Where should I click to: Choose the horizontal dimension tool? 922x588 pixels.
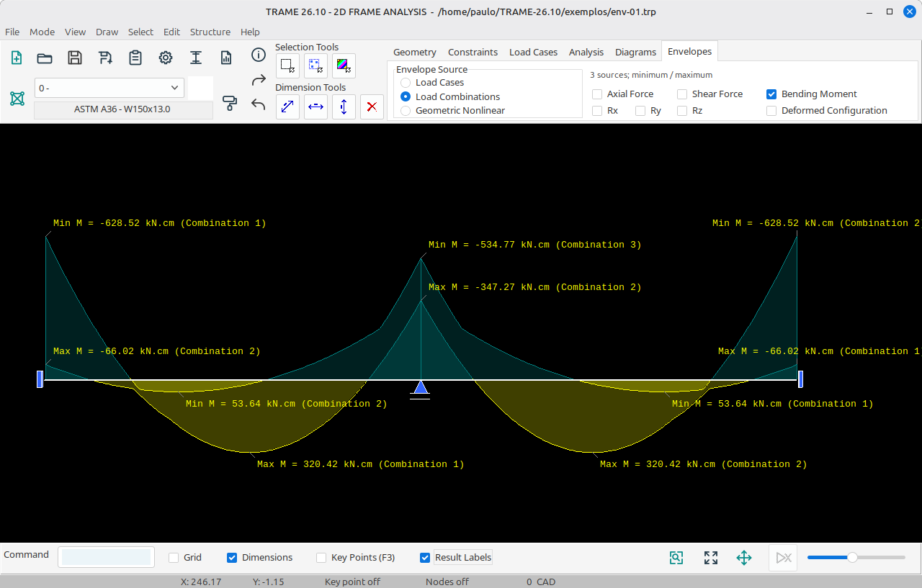315,107
